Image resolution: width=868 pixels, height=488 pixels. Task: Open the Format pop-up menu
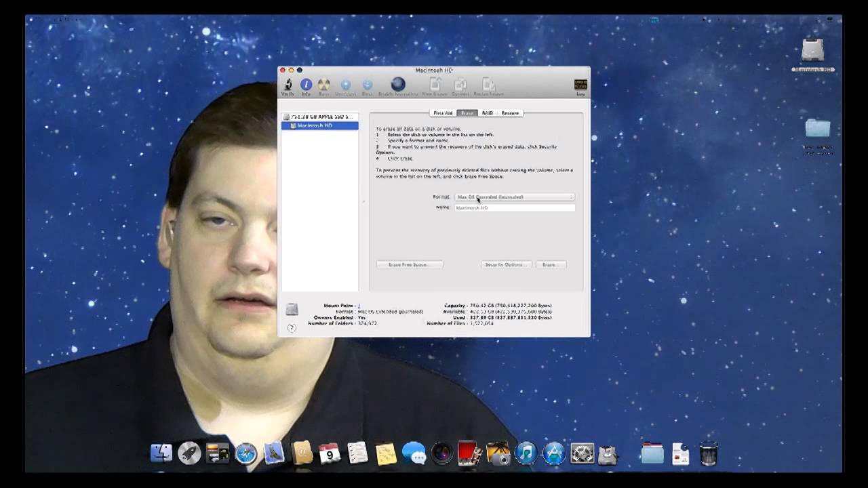[514, 197]
